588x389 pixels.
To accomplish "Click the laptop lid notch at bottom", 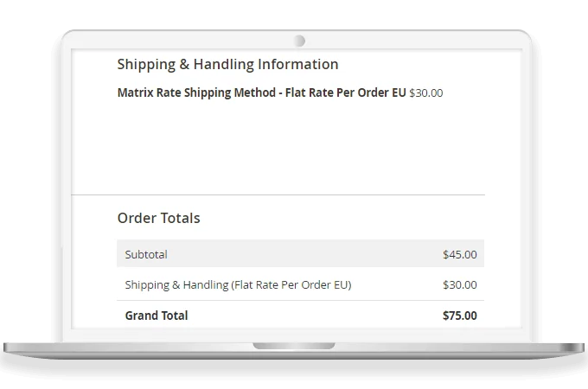I will click(x=294, y=346).
